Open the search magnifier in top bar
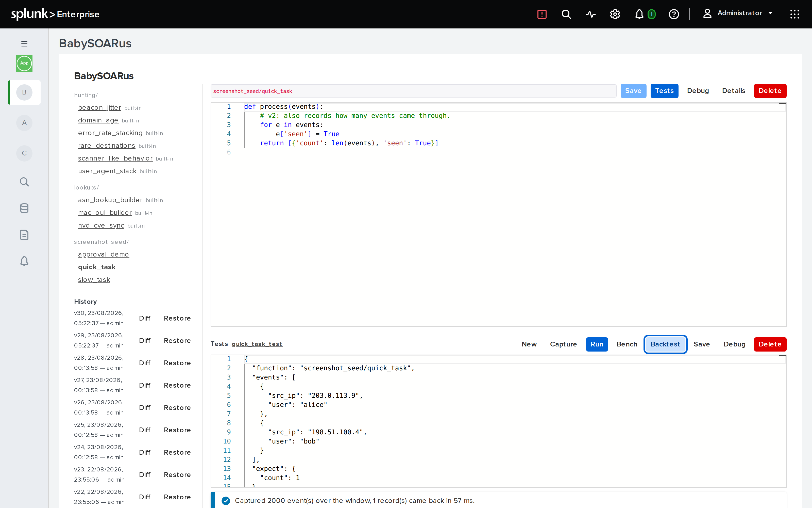Image resolution: width=812 pixels, height=508 pixels. coord(566,14)
